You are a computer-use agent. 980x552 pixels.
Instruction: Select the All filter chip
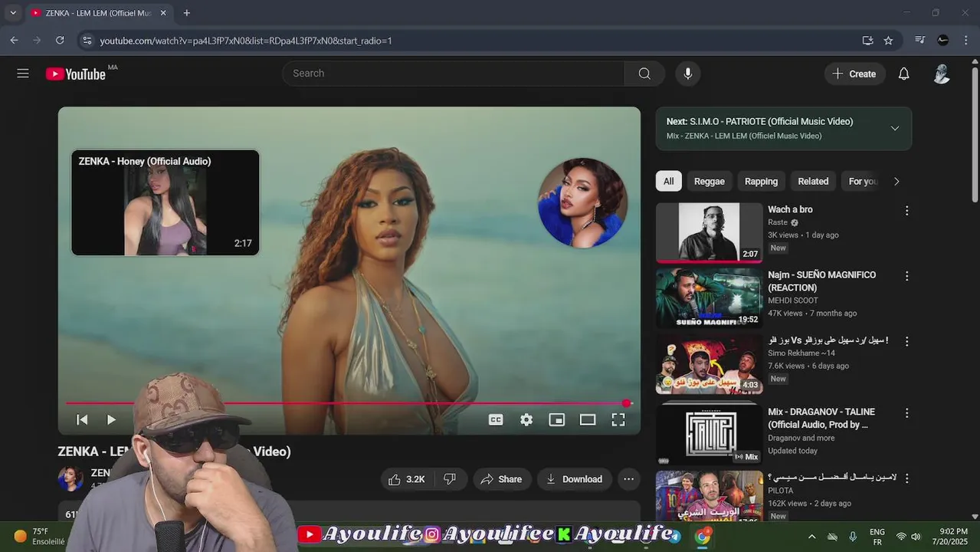tap(669, 181)
